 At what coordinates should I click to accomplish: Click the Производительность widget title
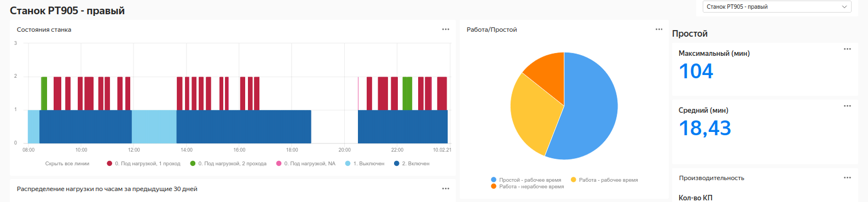click(711, 178)
